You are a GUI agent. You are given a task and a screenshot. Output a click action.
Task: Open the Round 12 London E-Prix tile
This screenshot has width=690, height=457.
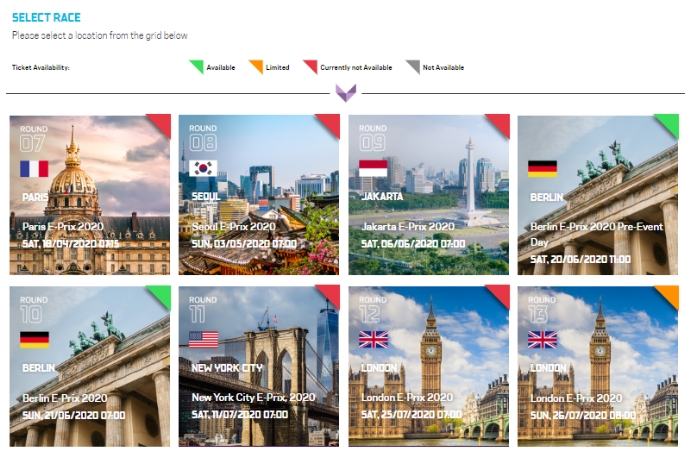click(x=429, y=366)
